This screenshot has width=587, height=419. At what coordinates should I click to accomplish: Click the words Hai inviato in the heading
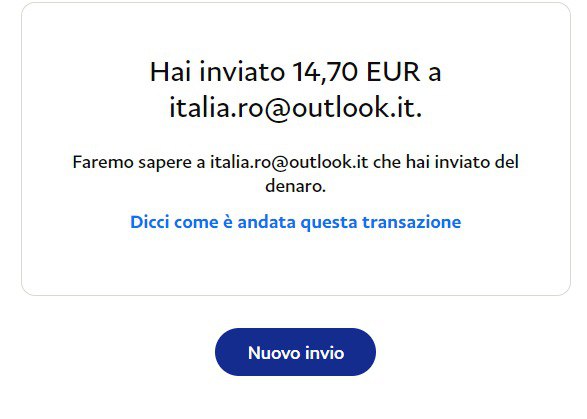(x=217, y=72)
